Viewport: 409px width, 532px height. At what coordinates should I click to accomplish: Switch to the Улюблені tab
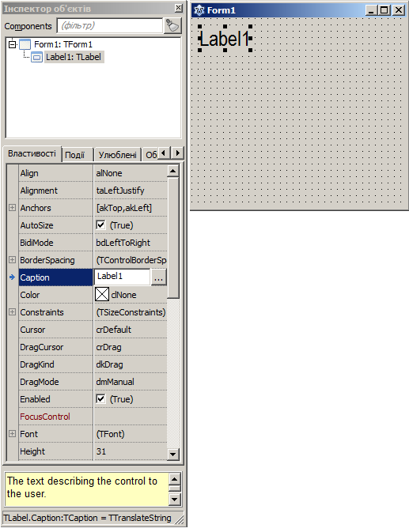pyautogui.click(x=117, y=155)
